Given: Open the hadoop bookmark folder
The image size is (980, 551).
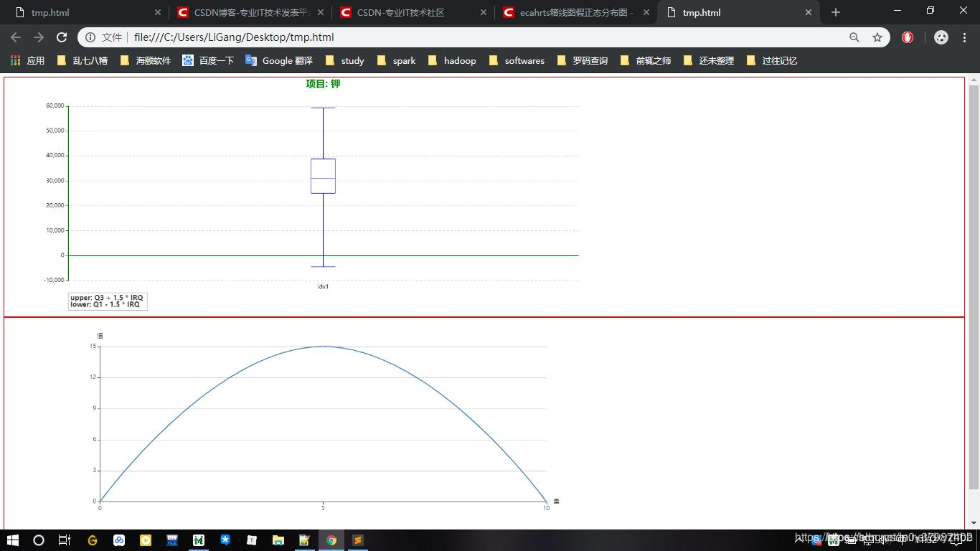Looking at the screenshot, I should pos(452,60).
